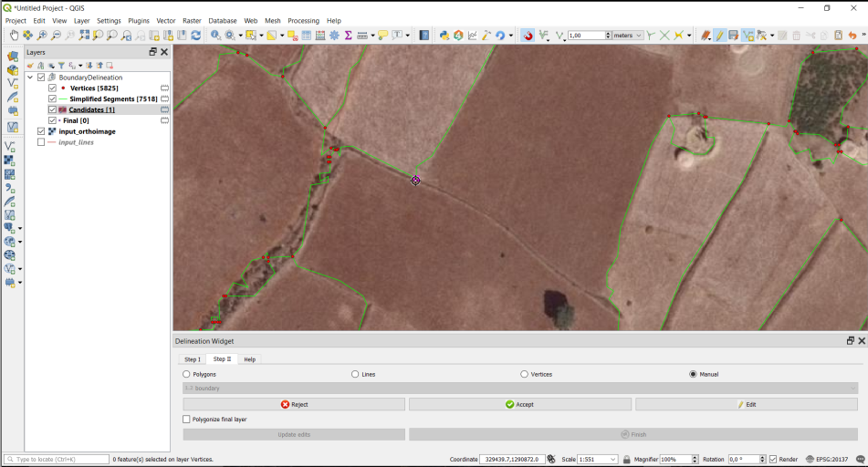
Task: Click the Accept button
Action: pos(519,404)
